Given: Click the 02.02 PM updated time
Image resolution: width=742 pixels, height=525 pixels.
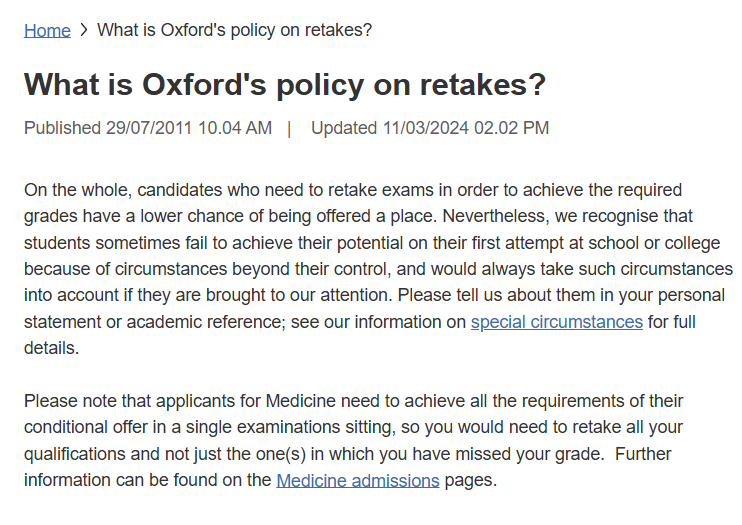Looking at the screenshot, I should [x=512, y=128].
